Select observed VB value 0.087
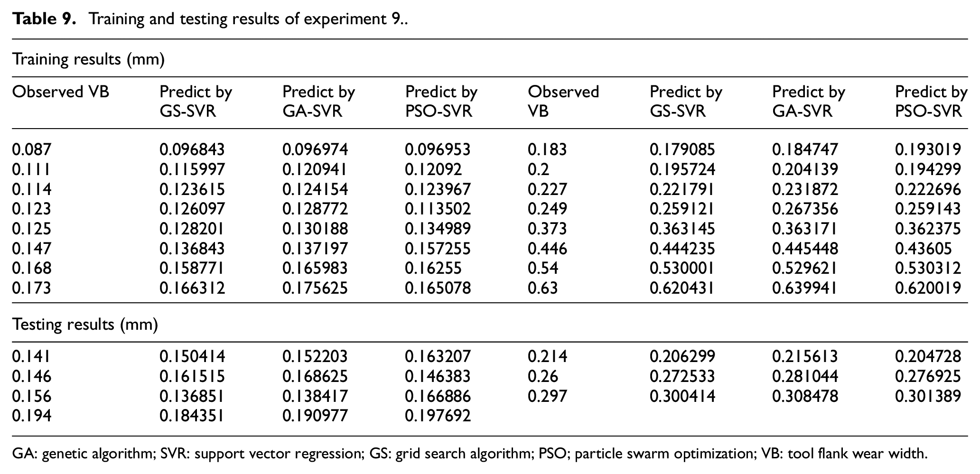Image resolution: width=980 pixels, height=474 pixels. (31, 149)
